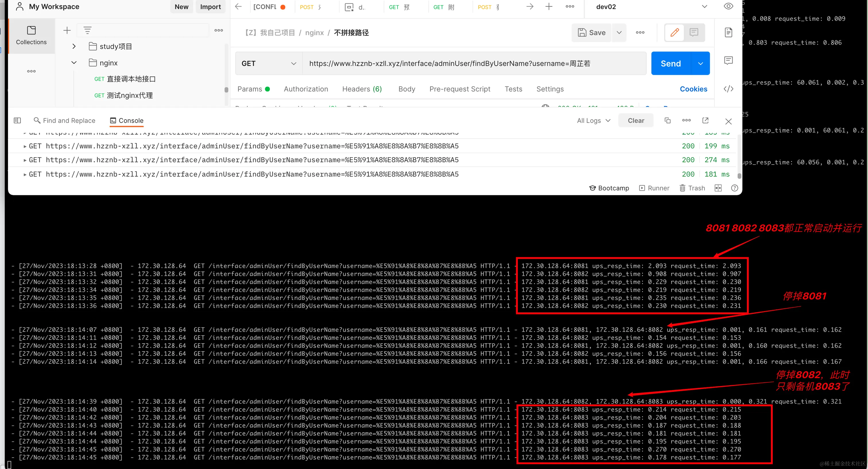Viewport: 868px width, 469px height.
Task: Click the collections list scrollbar
Action: 226,90
